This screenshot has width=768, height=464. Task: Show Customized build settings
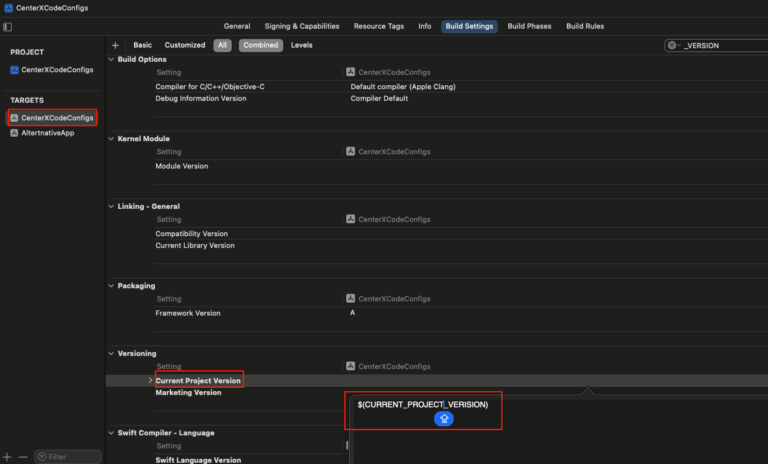coord(185,45)
